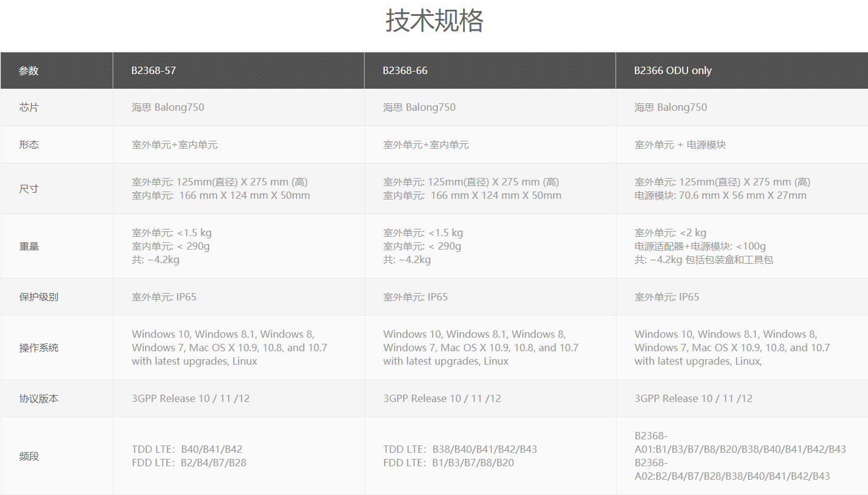Click TDD LTE: B38/B40/B41/B42/B43 text
The width and height of the screenshot is (868, 495).
click(x=460, y=449)
